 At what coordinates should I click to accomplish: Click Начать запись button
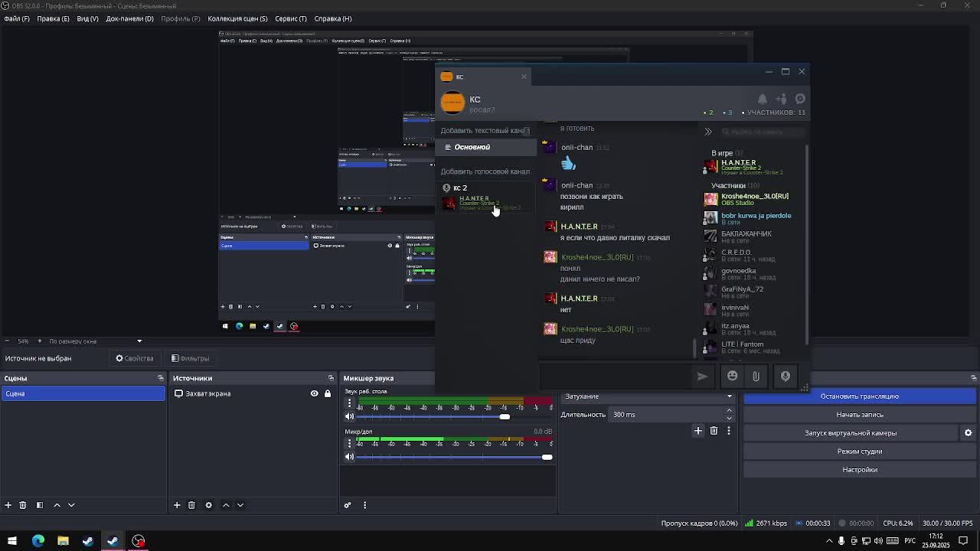[860, 415]
